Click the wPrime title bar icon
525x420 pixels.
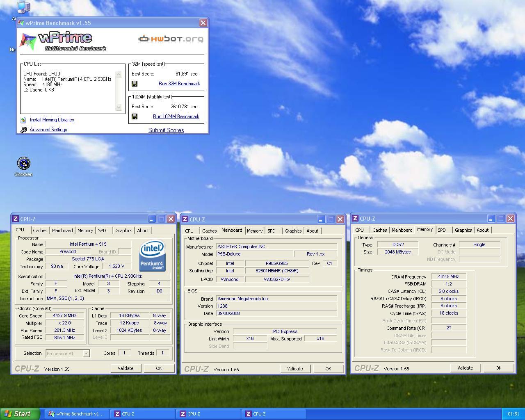[21, 23]
